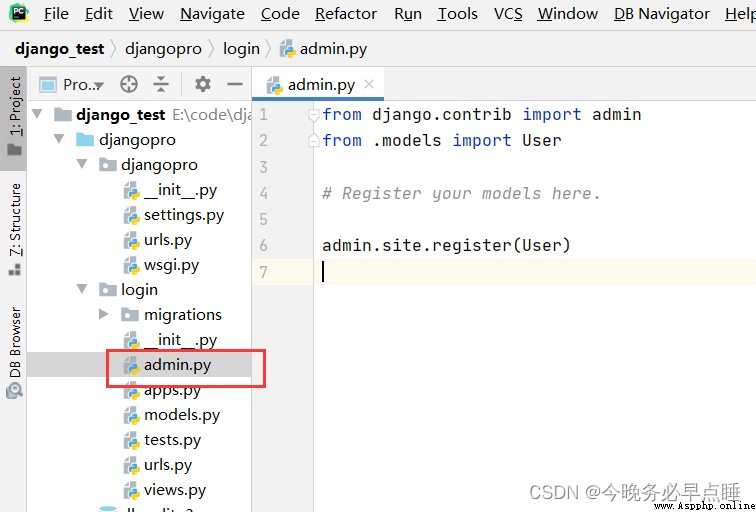
Task: Click the Collapse All icon in Project panel
Action: coord(161,84)
